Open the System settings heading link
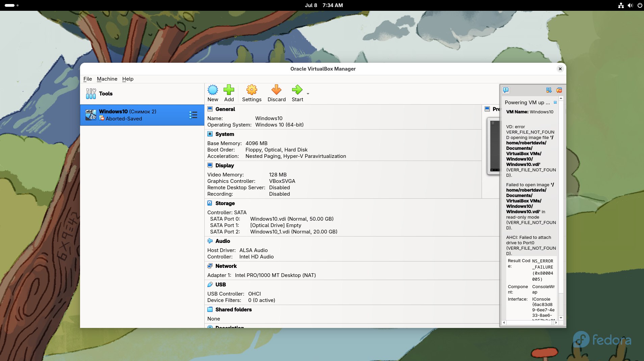Viewport: 644px width, 361px height. (x=225, y=134)
